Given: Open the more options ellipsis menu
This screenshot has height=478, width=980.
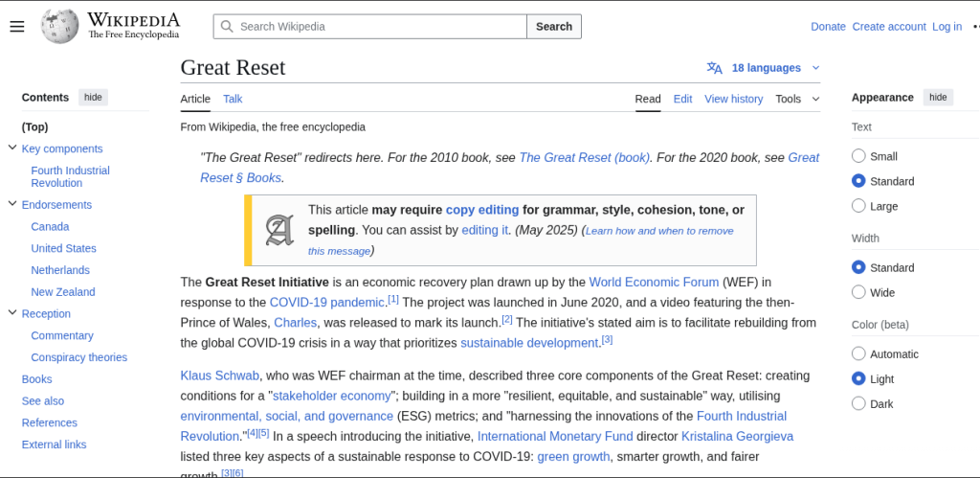Looking at the screenshot, I should pos(975,26).
